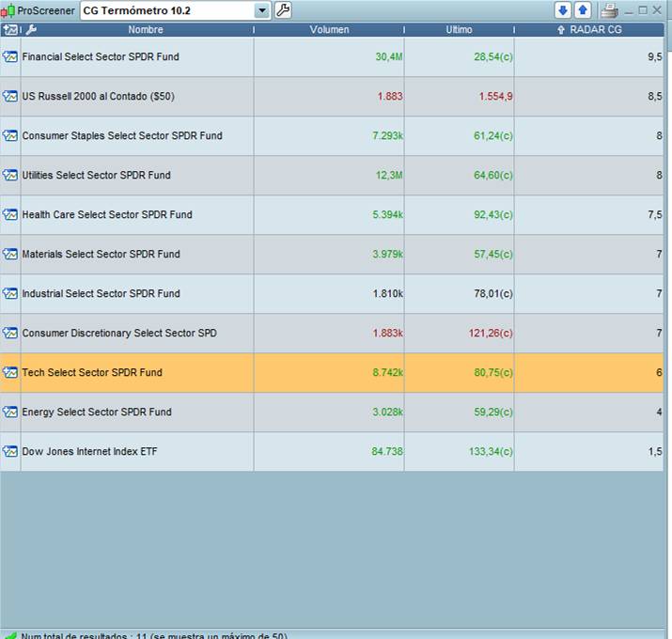Print the screener list with printer icon

609,10
